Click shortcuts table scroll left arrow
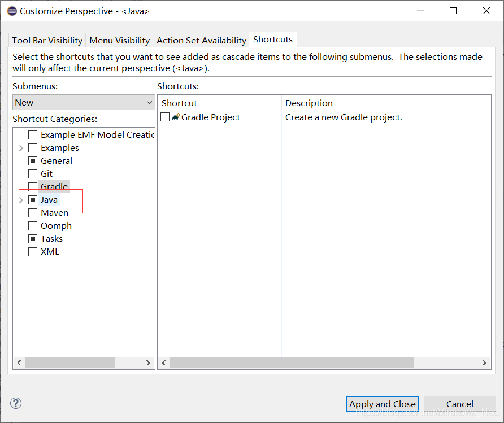Screen dimensions: 504x423 pyautogui.click(x=164, y=363)
